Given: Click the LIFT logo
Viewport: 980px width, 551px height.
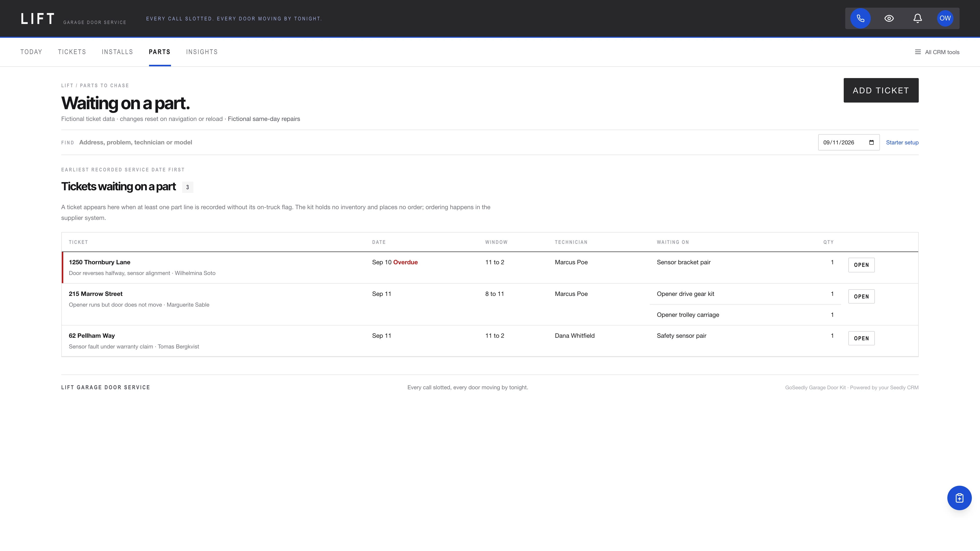Looking at the screenshot, I should [x=38, y=19].
